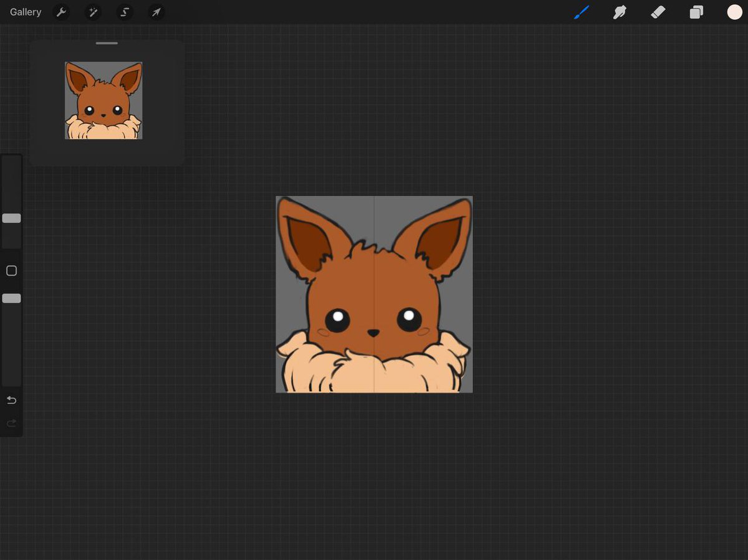Image resolution: width=748 pixels, height=560 pixels.
Task: Tap the Eevee thumbnail in the reference window
Action: tap(105, 100)
